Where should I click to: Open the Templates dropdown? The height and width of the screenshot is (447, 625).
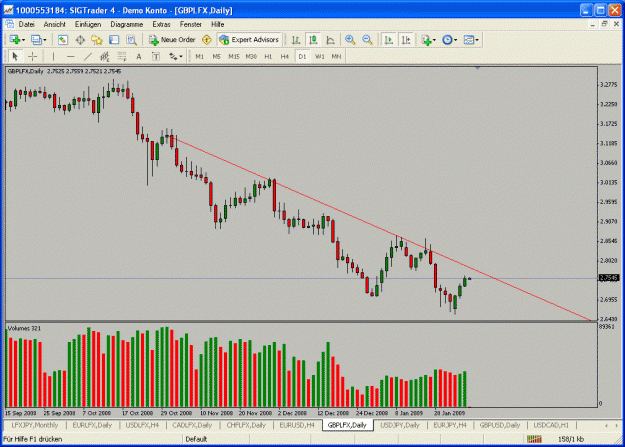[471, 40]
